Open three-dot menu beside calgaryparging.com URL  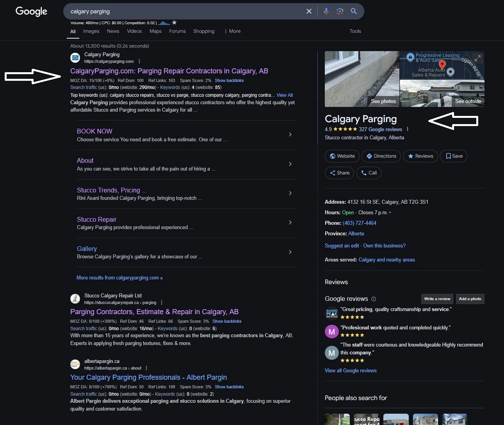(x=139, y=61)
